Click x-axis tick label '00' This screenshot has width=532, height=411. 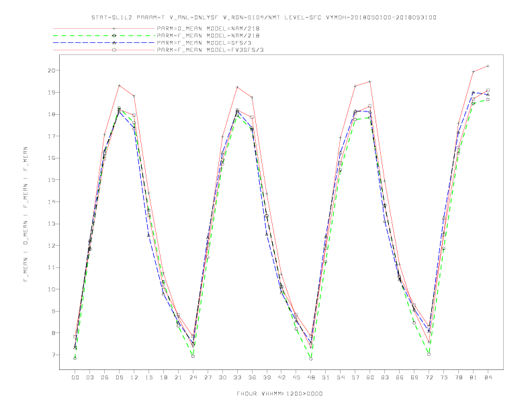75,377
